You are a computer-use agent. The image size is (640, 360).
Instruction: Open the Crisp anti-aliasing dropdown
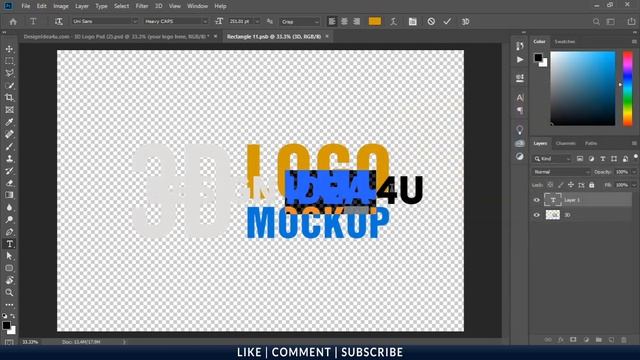[x=300, y=21]
